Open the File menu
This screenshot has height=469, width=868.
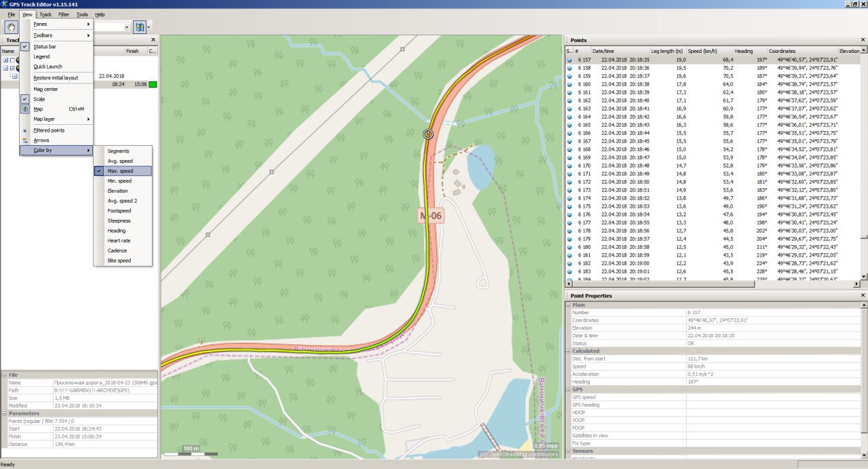(12, 14)
